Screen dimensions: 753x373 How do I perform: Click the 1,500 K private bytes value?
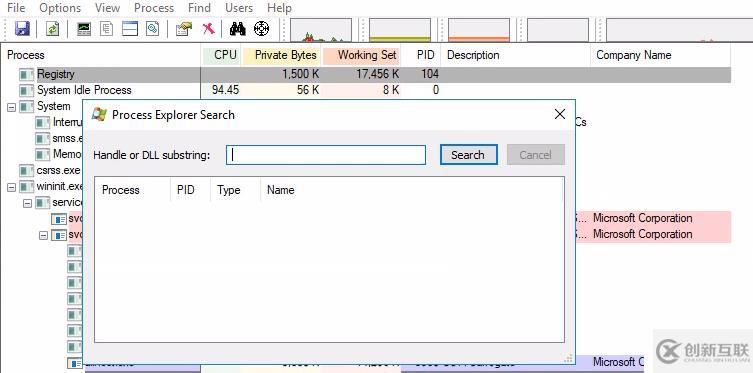pos(300,74)
